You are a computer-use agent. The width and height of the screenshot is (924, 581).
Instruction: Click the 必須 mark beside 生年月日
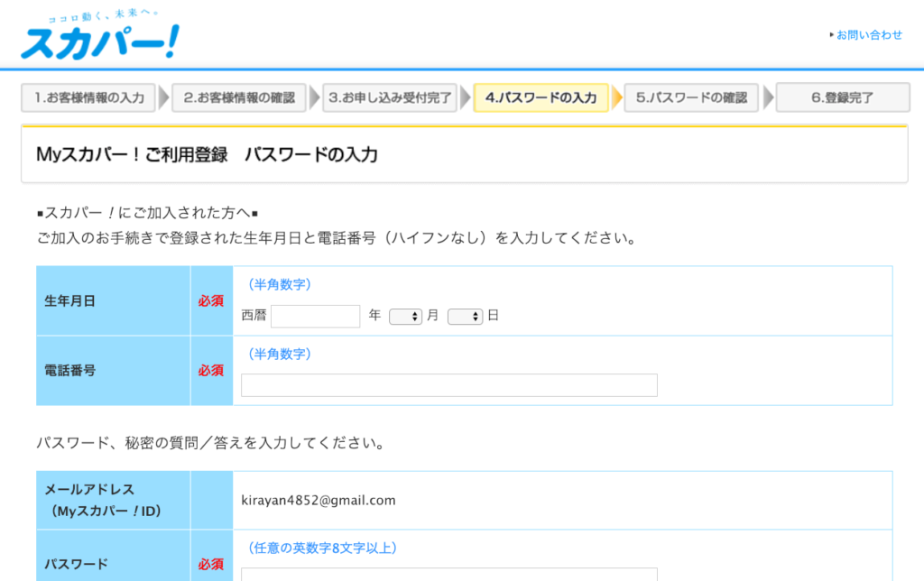pos(211,301)
